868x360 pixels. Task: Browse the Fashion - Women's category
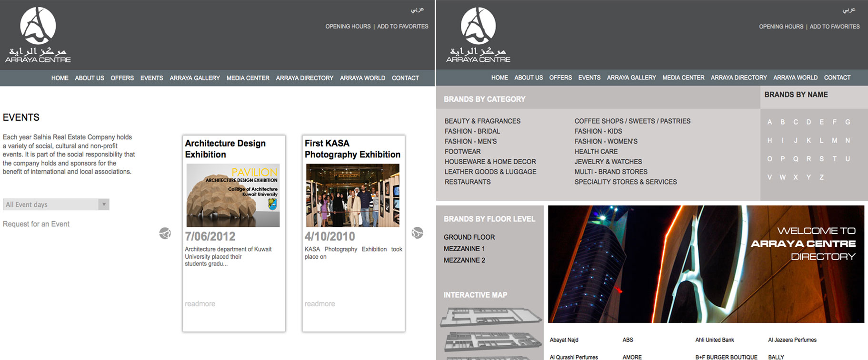606,141
